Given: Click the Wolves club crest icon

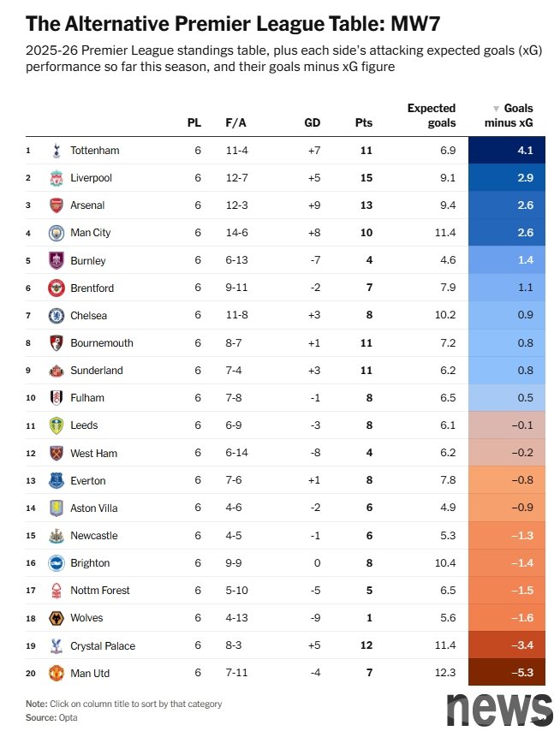Looking at the screenshot, I should click(57, 618).
